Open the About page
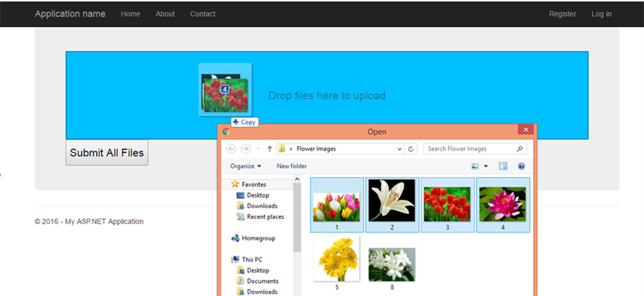 [165, 14]
